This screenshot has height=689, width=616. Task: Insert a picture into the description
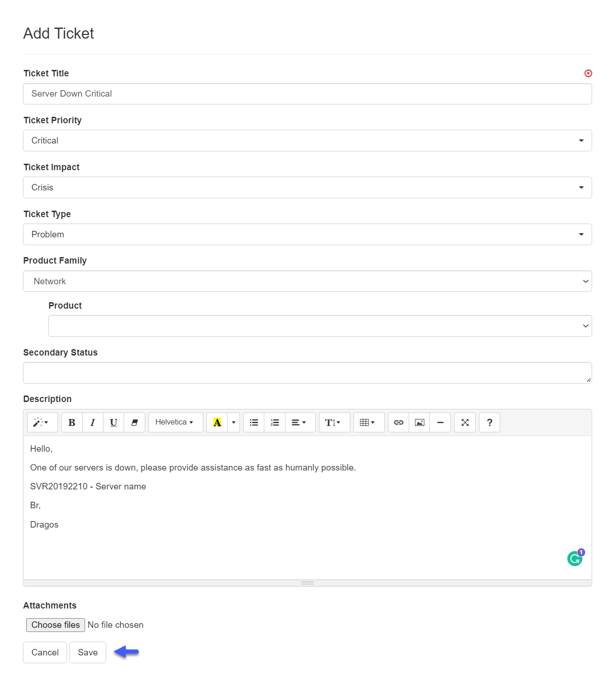point(419,422)
